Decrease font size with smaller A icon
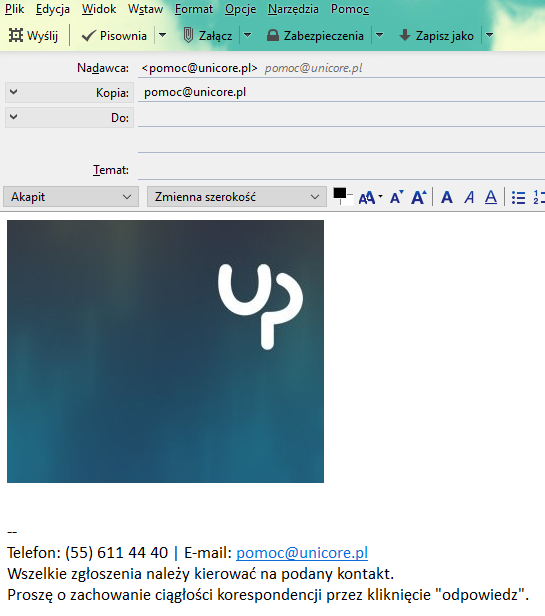This screenshot has height=616, width=545. 396,197
